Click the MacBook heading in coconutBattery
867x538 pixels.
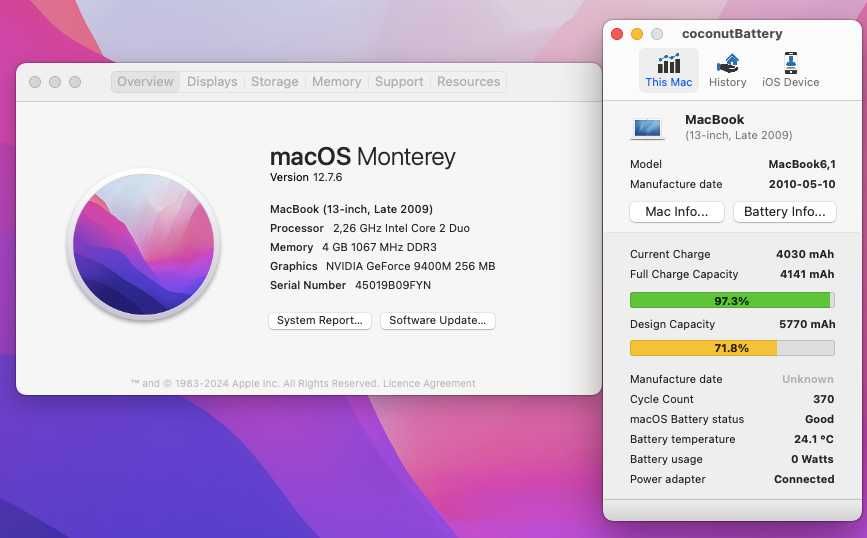[714, 119]
